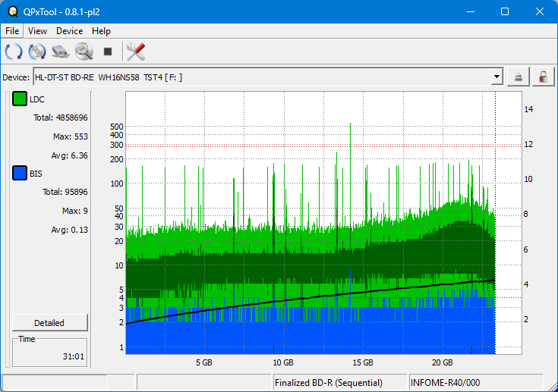Click the magnifier disc scan icon
Screen dimensions: 558x392
(84, 52)
